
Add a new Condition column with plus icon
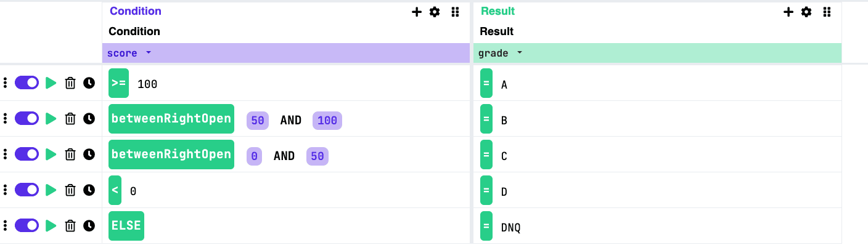(417, 12)
